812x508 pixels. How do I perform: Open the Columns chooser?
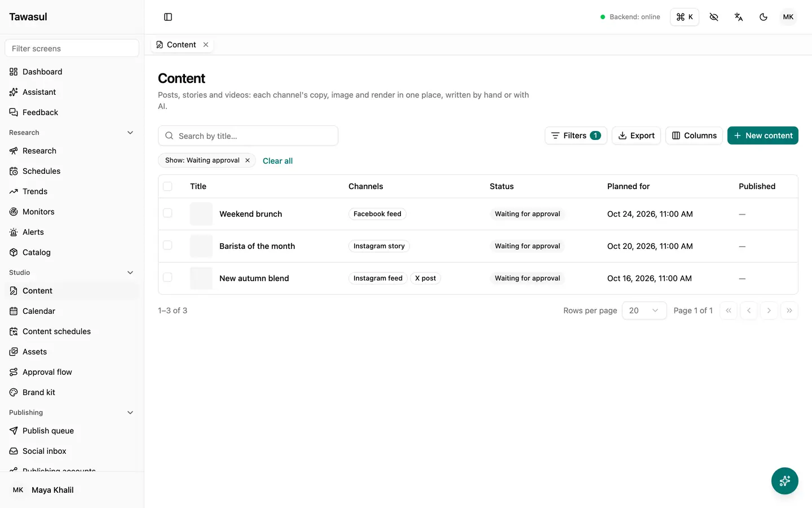pos(694,135)
